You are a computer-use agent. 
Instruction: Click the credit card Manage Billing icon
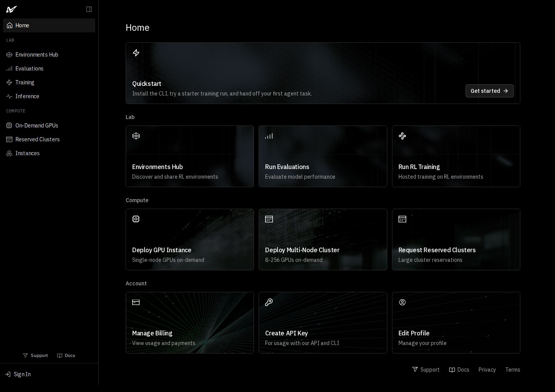(136, 302)
